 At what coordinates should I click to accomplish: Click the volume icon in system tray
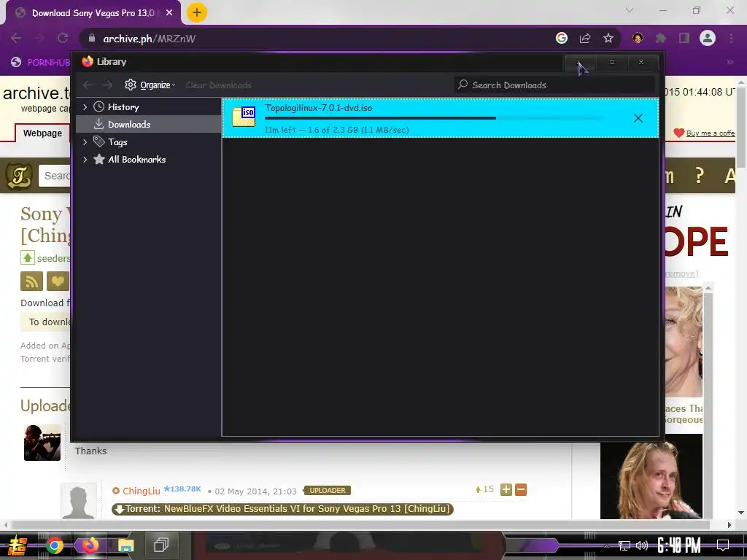[642, 545]
